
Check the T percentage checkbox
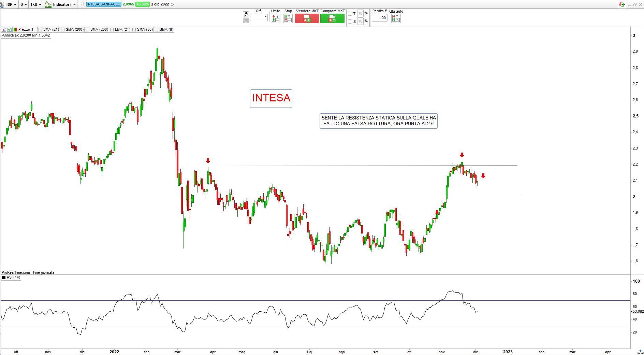[x=350, y=14]
